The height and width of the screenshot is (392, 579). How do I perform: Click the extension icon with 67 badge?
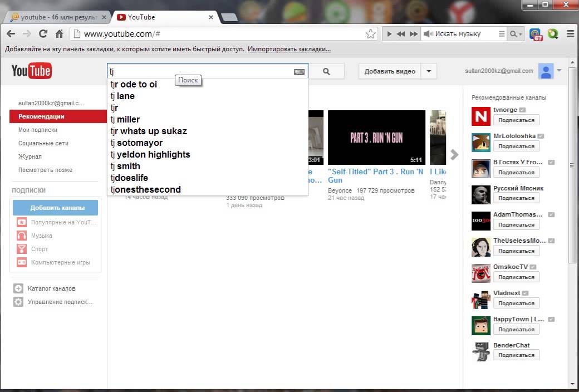[x=536, y=35]
